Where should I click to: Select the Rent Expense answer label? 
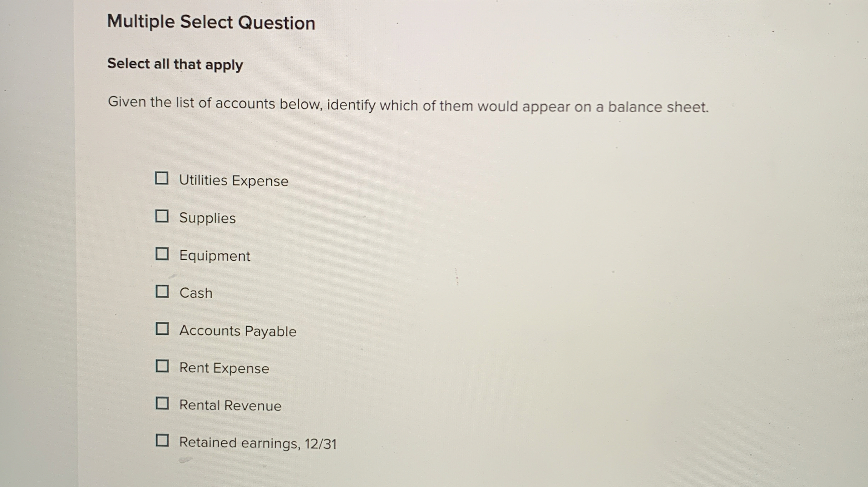pos(225,368)
